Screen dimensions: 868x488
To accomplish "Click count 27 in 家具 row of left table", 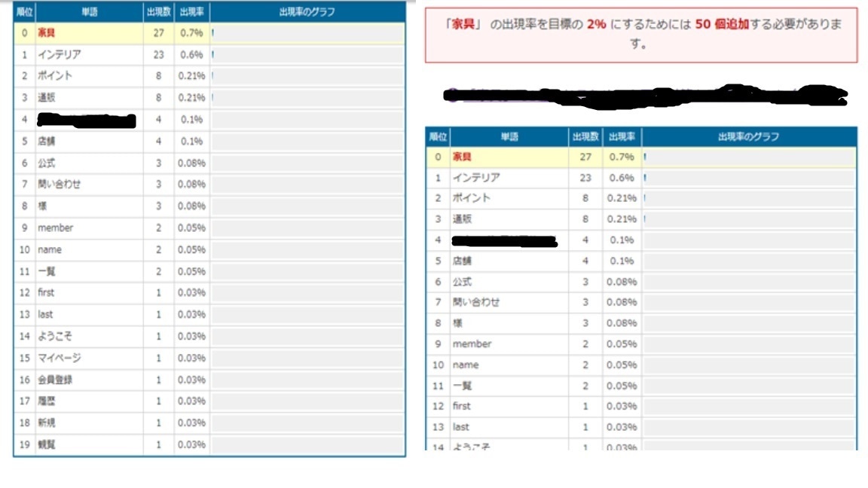I will click(x=159, y=32).
